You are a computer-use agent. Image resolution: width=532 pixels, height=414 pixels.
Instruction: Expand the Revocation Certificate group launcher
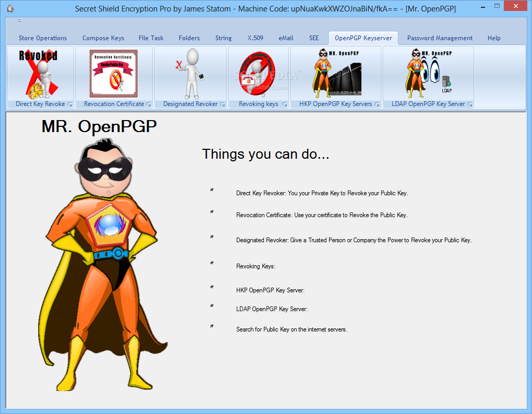click(x=149, y=104)
